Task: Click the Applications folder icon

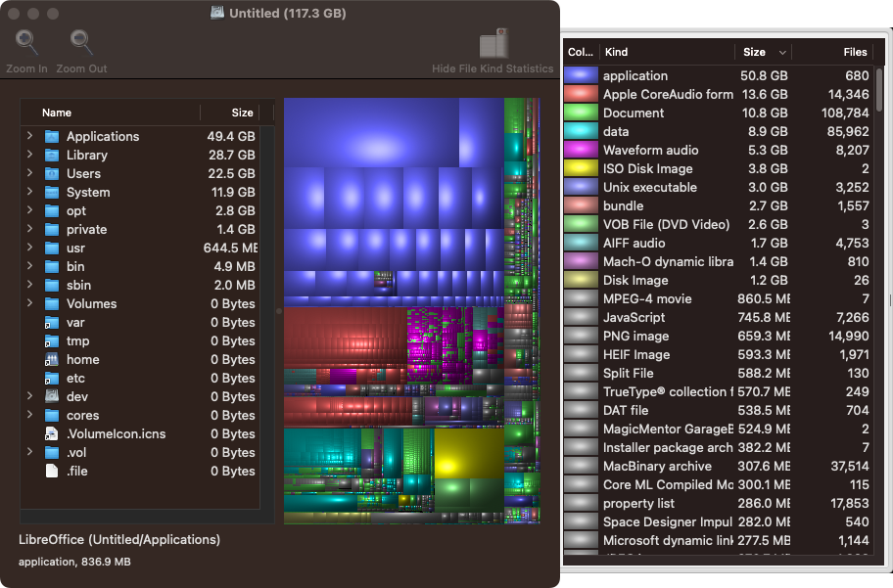Action: click(x=51, y=136)
